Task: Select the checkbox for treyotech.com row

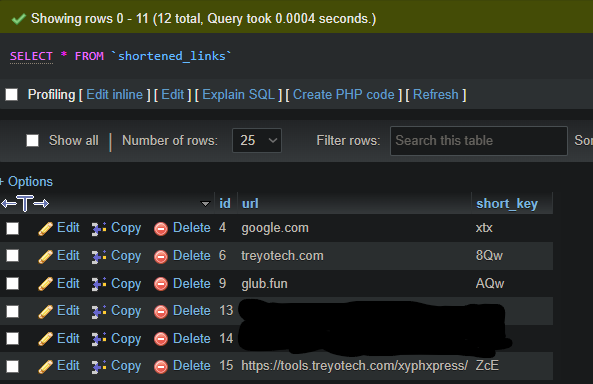Action: click(x=12, y=256)
